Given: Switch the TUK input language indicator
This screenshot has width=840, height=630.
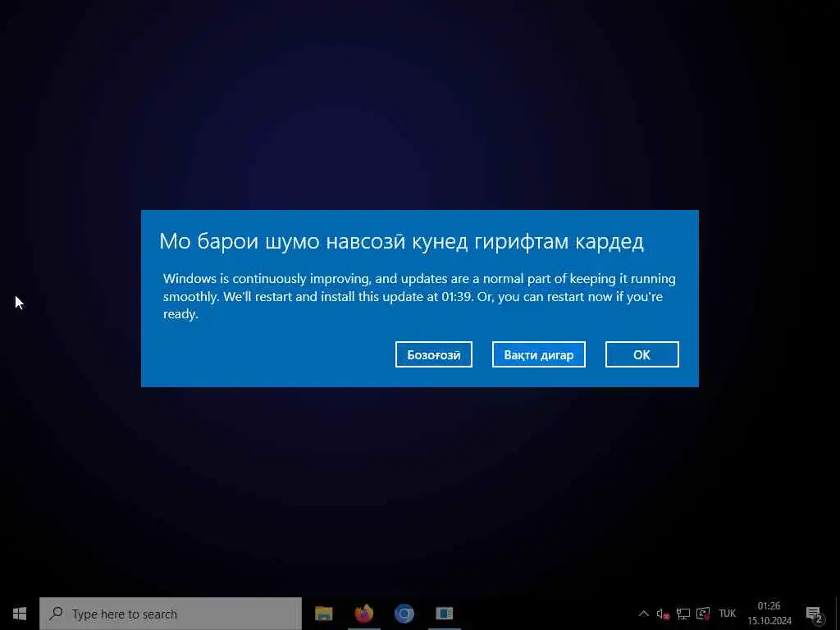Looking at the screenshot, I should click(x=727, y=614).
